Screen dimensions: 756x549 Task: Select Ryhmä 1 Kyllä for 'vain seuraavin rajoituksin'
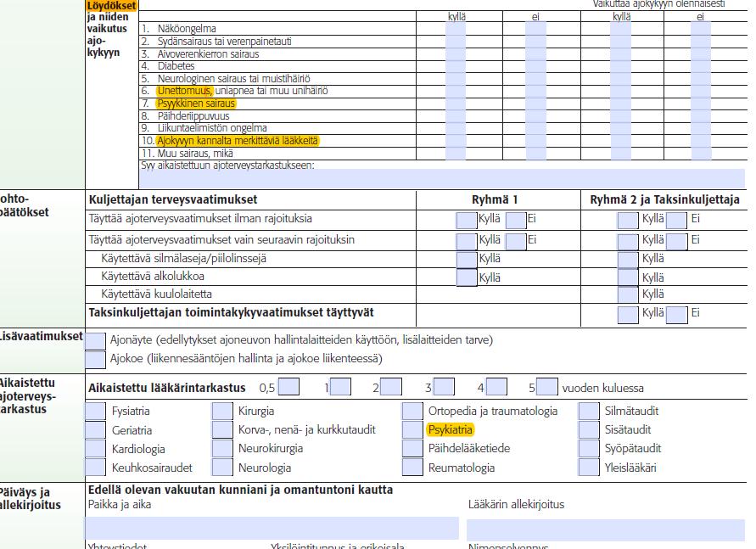[466, 242]
